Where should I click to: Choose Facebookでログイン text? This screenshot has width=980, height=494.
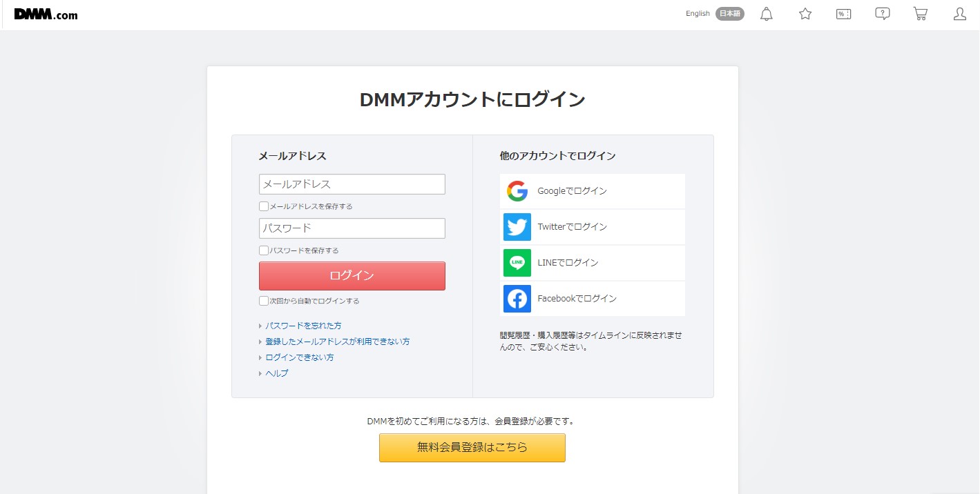[x=577, y=299]
